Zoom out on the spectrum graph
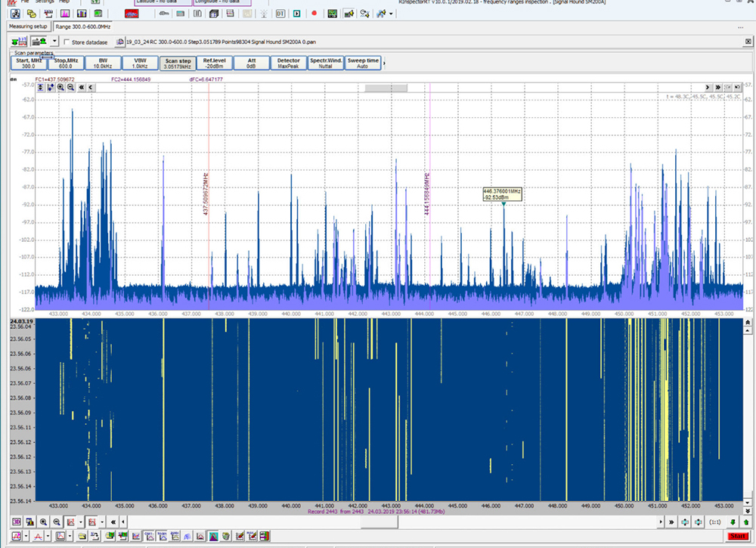 pos(70,87)
